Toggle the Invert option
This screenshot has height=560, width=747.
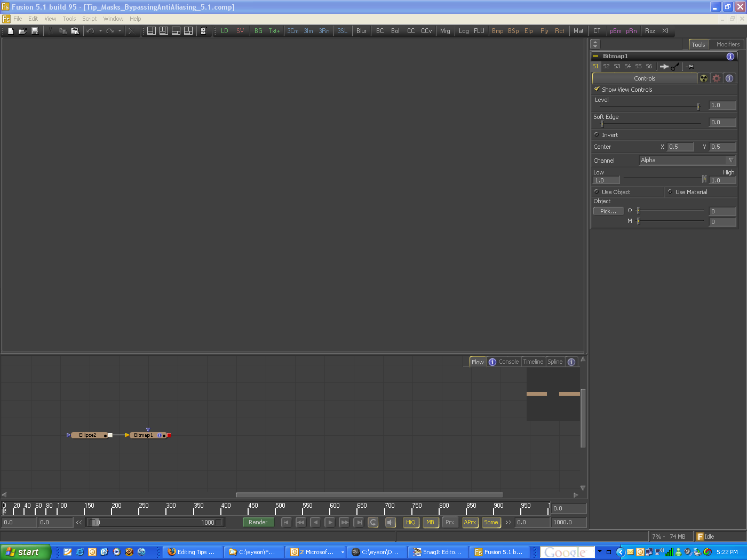[597, 134]
